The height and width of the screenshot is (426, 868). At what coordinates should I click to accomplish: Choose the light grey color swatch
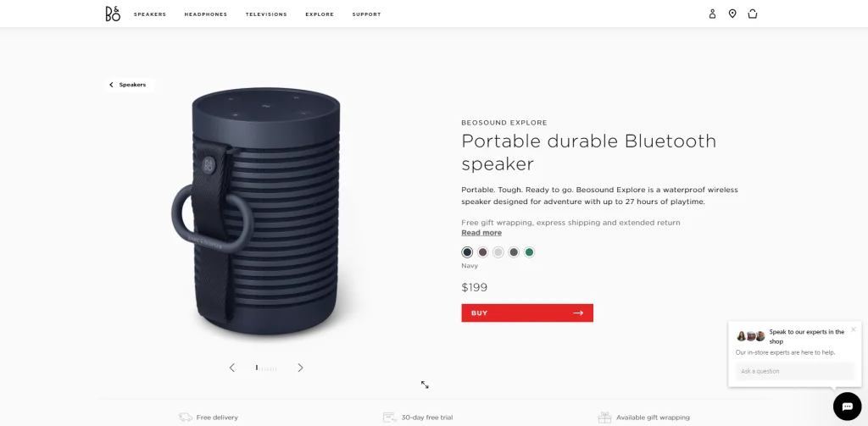point(498,252)
